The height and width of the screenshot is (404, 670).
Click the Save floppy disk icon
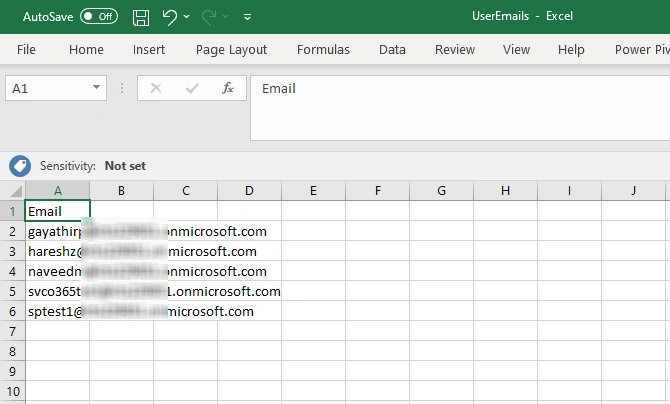(141, 18)
